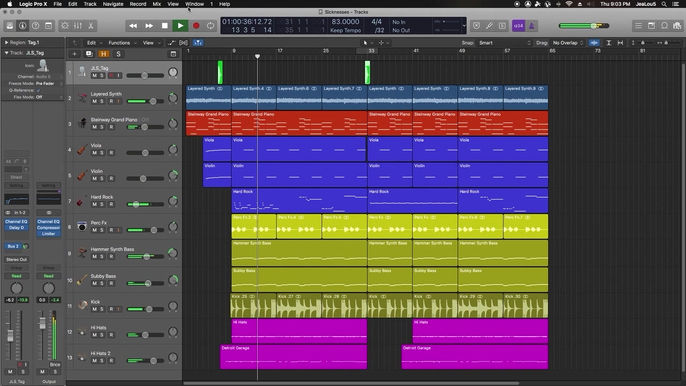Viewport: 686px width, 386px height.
Task: Open the Drag No Overlap popup menu
Action: tap(568, 43)
